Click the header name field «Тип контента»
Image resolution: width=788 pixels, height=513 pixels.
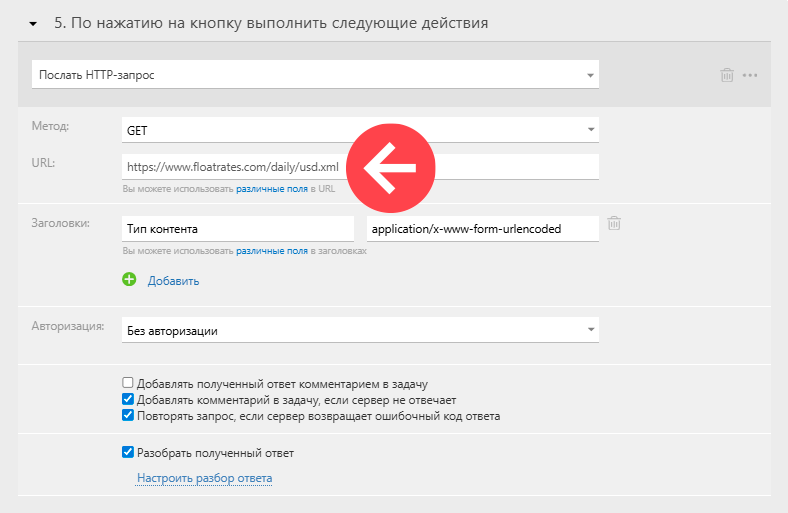click(x=237, y=228)
